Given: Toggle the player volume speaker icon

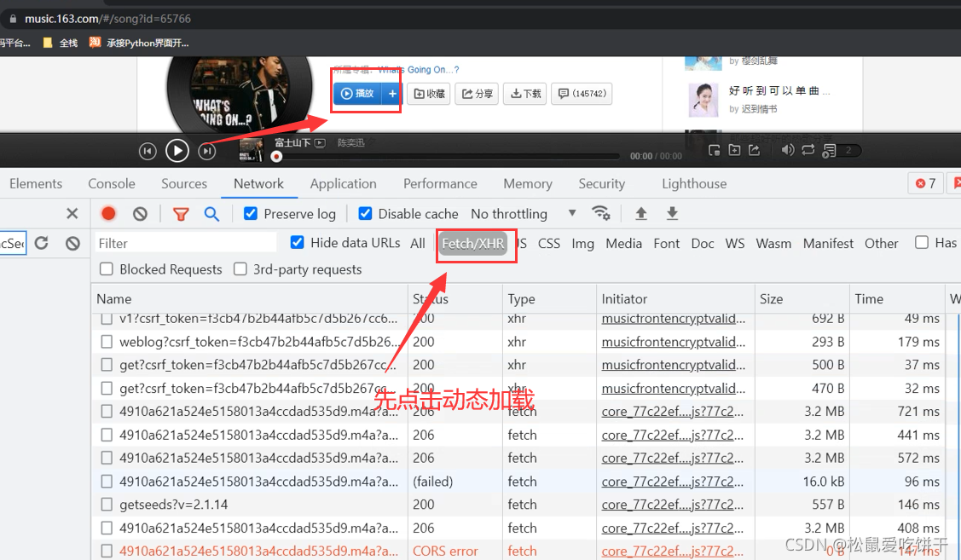Looking at the screenshot, I should [788, 150].
